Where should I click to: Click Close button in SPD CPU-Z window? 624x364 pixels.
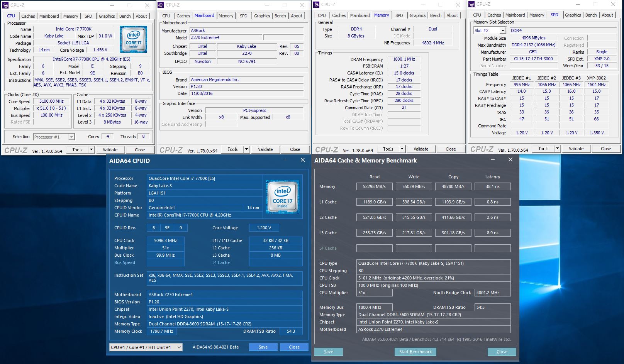click(606, 149)
